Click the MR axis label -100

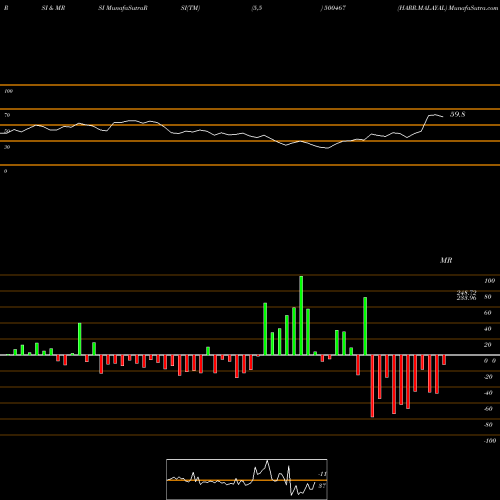pos(490,441)
